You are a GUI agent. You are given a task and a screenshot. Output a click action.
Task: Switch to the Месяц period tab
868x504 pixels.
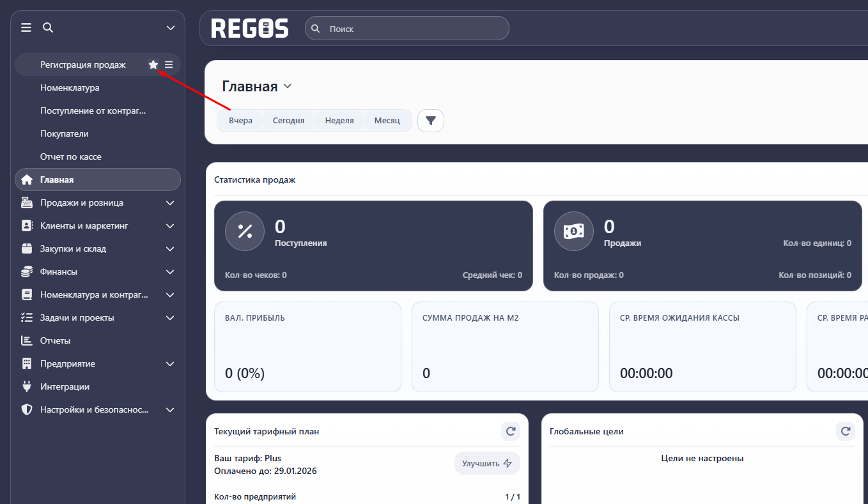(x=387, y=120)
